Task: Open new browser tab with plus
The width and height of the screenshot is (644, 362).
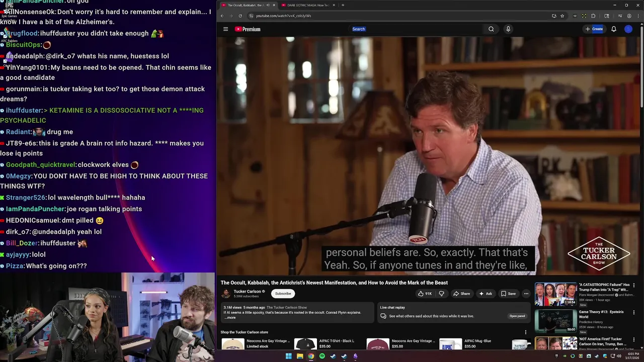Action: click(343, 5)
